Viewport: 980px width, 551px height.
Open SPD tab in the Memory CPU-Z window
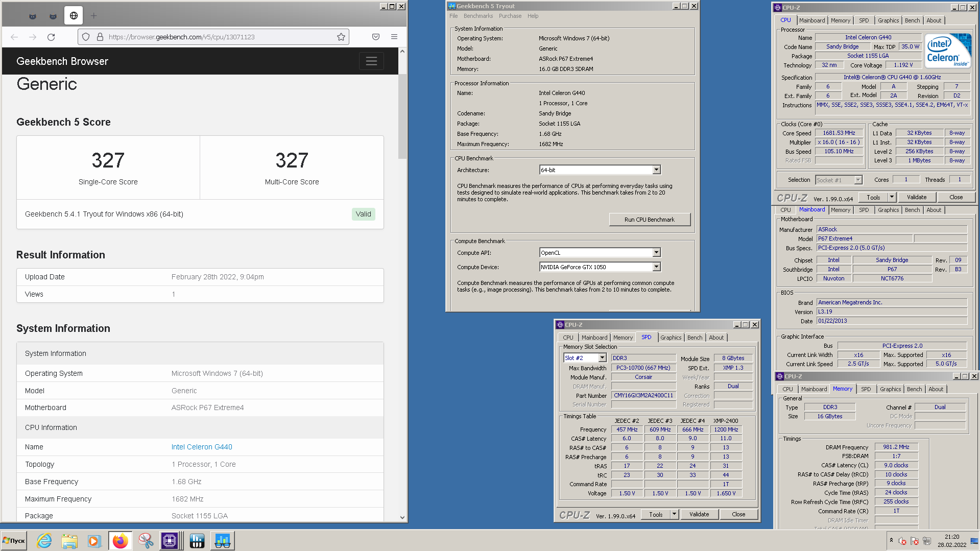[x=866, y=389]
